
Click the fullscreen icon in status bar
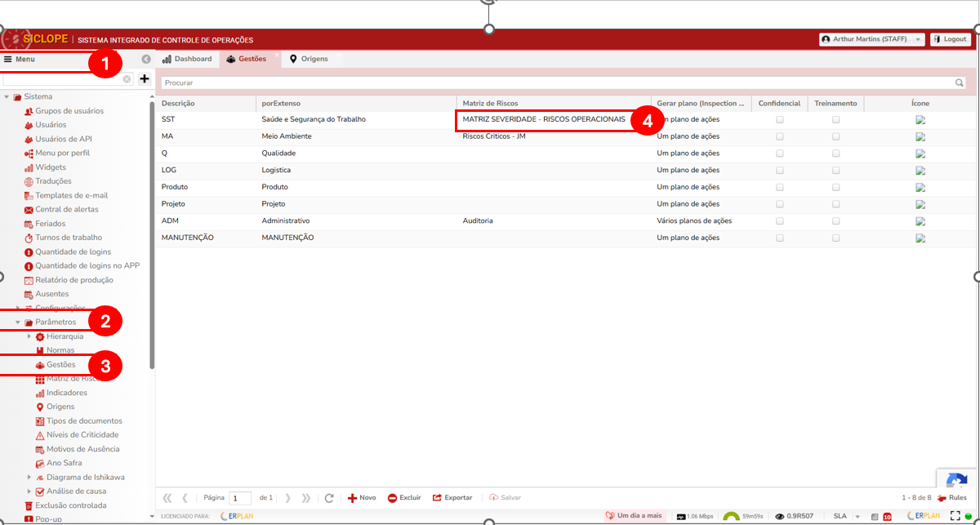tap(955, 516)
